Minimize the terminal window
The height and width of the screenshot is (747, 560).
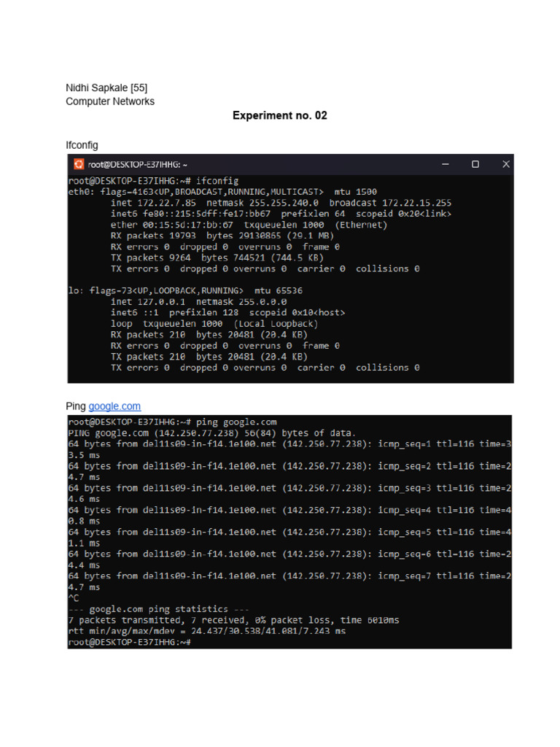[446, 164]
